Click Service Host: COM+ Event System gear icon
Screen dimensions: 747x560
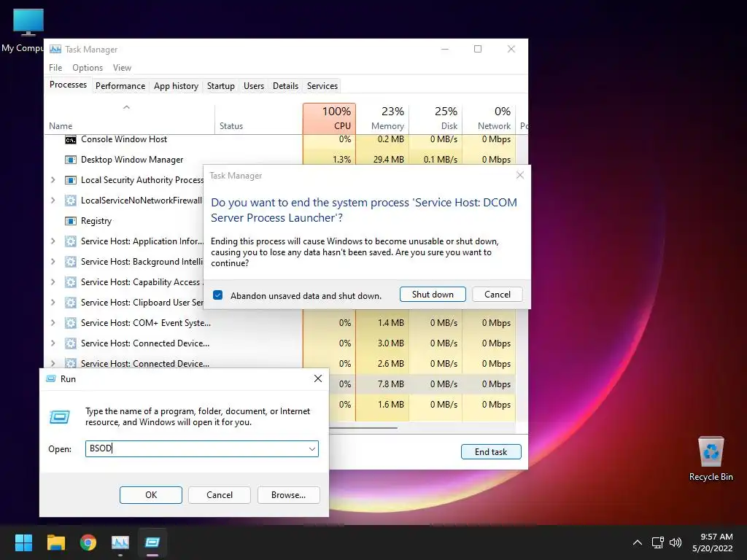click(x=71, y=323)
